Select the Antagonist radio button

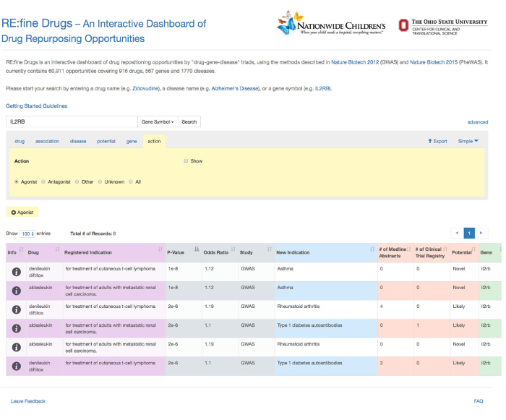pos(43,181)
